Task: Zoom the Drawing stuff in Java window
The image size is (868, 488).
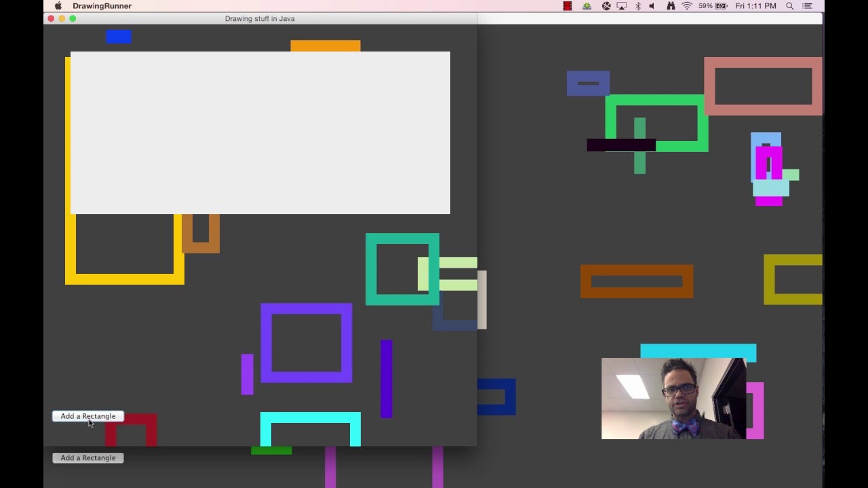Action: [73, 19]
